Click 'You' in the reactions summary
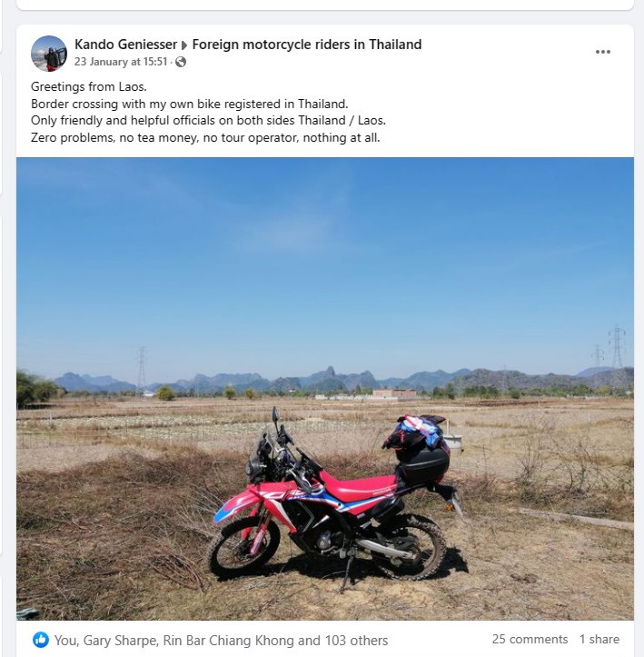Viewport: 644px width, 657px height. tap(66, 641)
